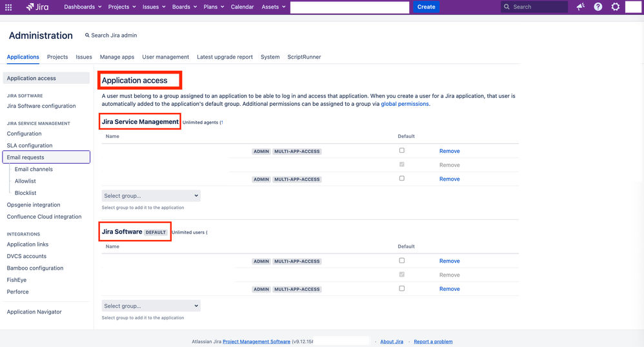Open Opsgenie integration

(x=34, y=205)
